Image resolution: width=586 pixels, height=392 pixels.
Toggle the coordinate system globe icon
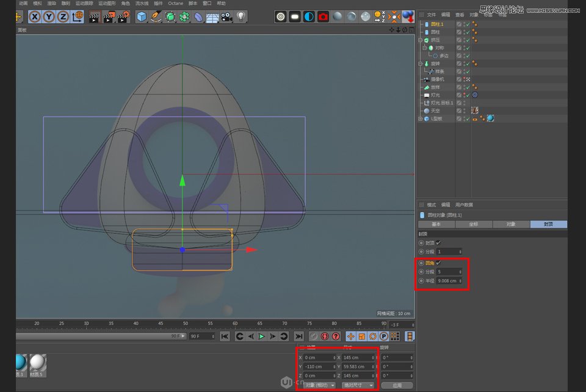tap(76, 16)
